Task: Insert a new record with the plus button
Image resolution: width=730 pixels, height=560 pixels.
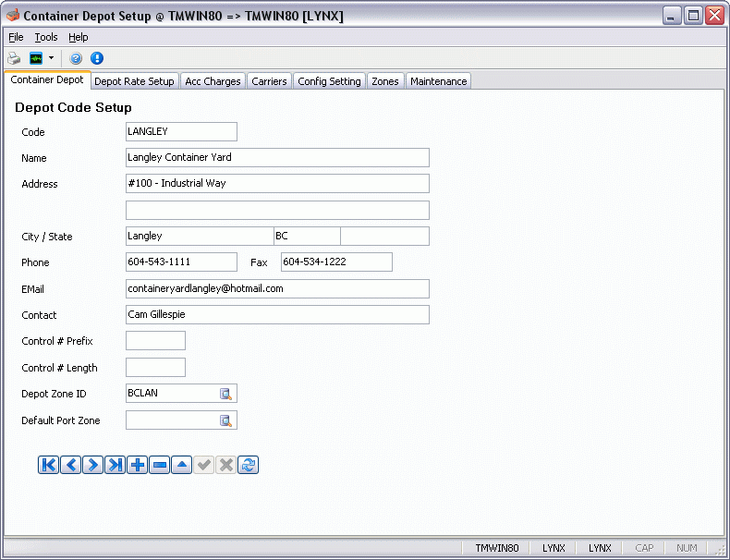Action: pyautogui.click(x=137, y=465)
